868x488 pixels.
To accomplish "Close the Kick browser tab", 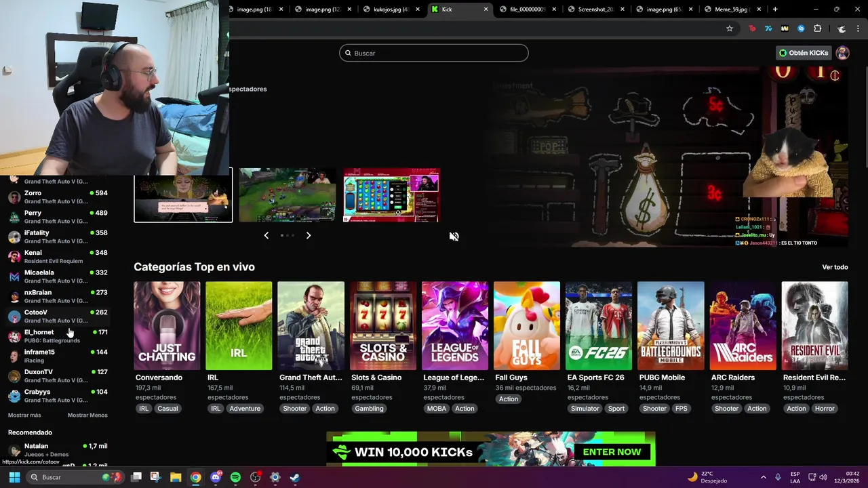I will click(486, 9).
